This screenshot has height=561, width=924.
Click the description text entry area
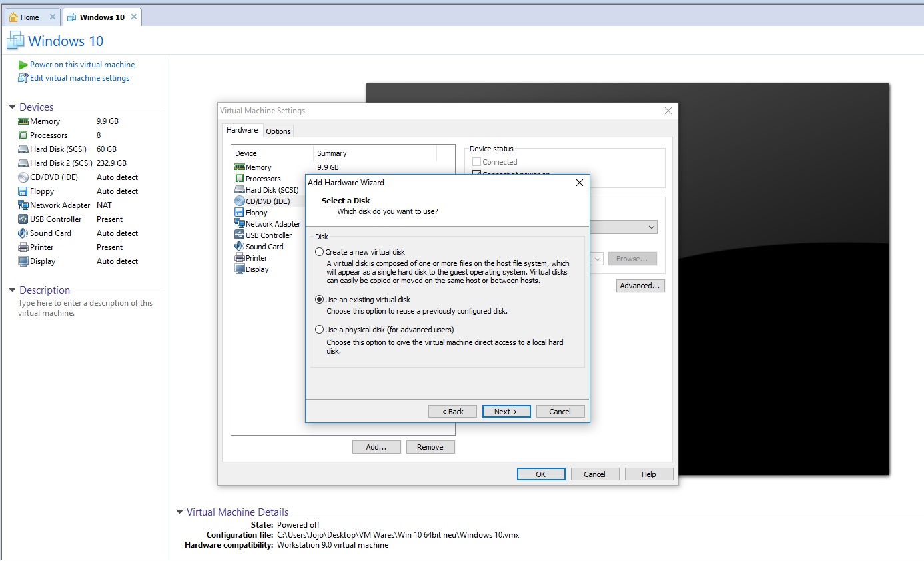(85, 308)
